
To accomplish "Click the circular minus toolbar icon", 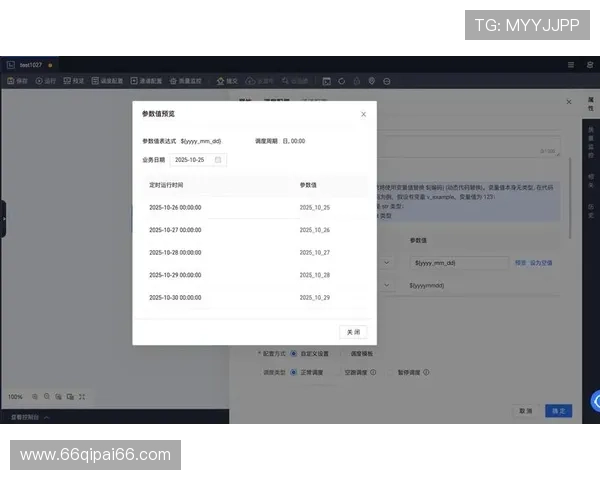I will pos(386,81).
